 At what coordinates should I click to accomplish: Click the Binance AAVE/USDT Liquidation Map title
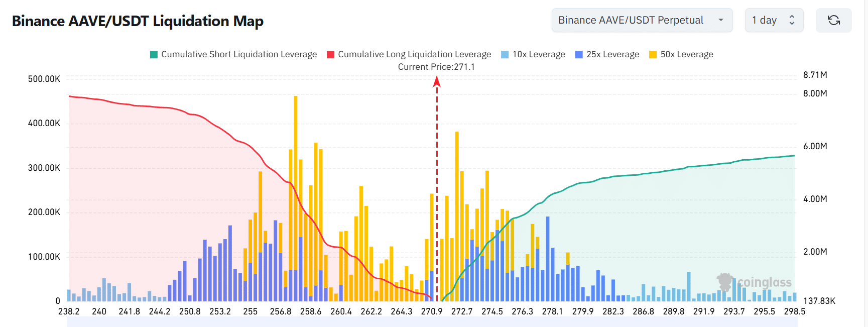pos(138,21)
